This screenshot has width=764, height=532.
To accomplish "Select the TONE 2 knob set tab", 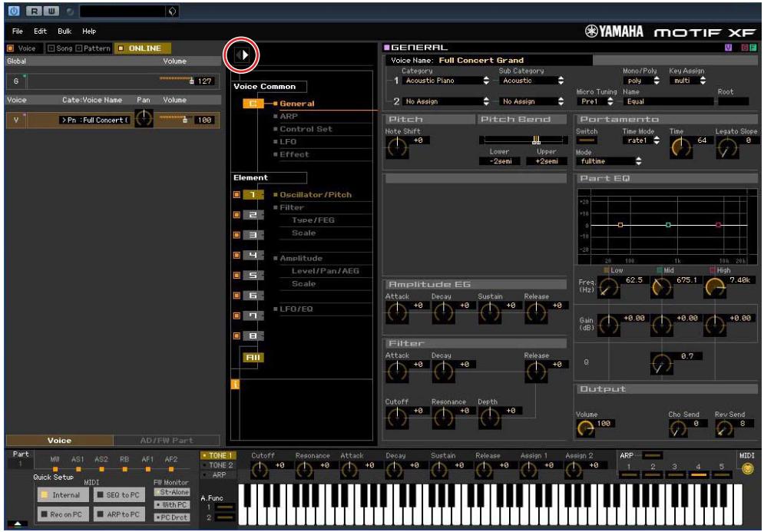I will click(218, 465).
